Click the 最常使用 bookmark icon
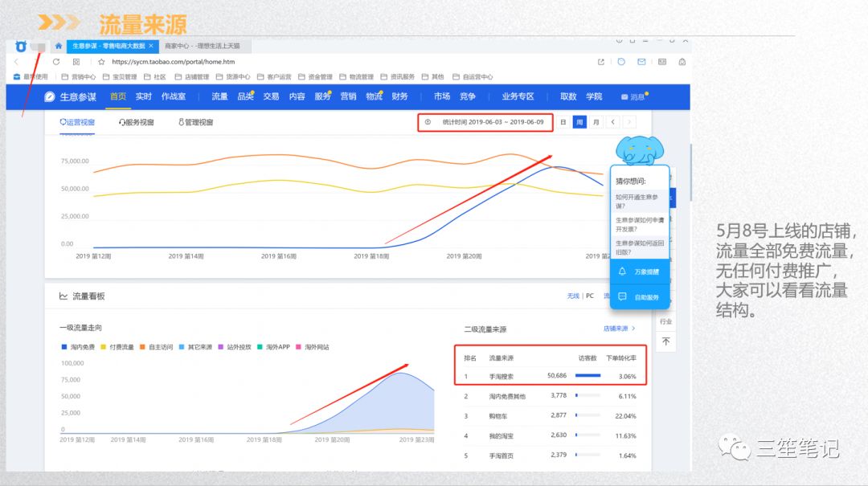Viewport: 868px width, 486px height. click(17, 77)
